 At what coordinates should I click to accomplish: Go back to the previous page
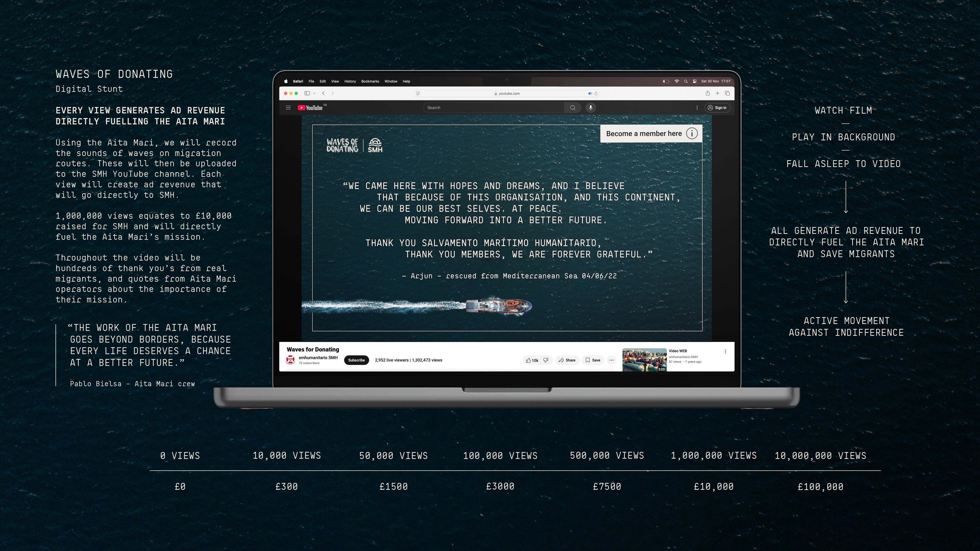click(x=323, y=94)
